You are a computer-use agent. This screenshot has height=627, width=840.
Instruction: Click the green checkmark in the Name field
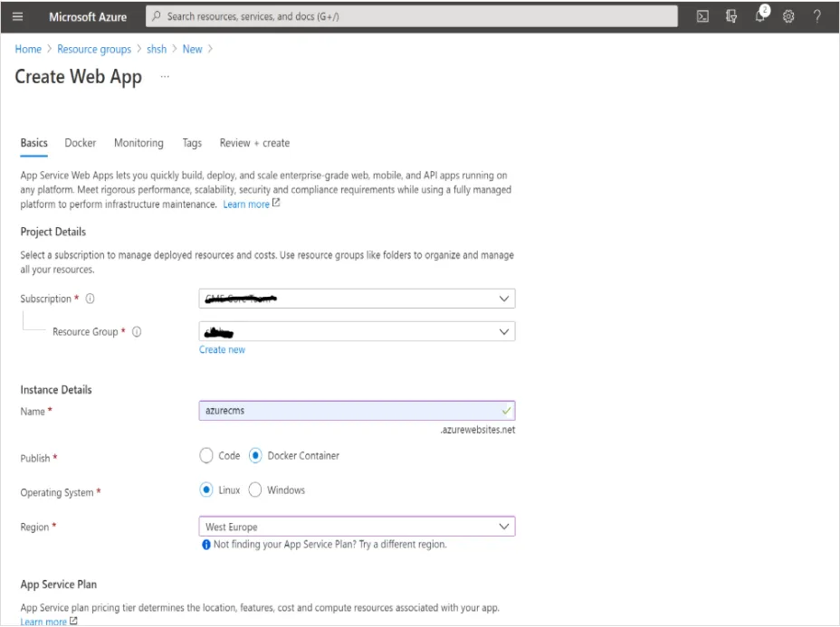coord(506,411)
